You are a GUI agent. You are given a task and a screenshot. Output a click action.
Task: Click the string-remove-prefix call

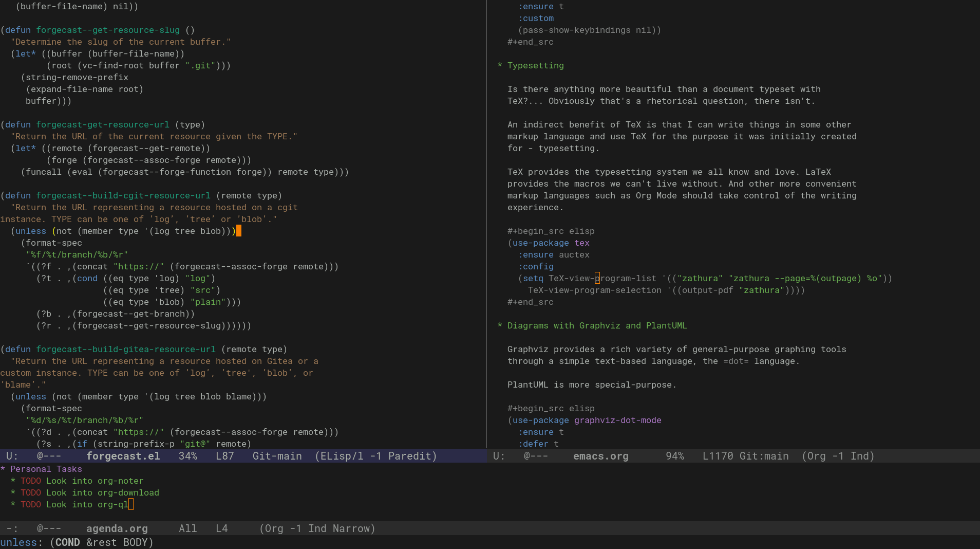pos(77,77)
